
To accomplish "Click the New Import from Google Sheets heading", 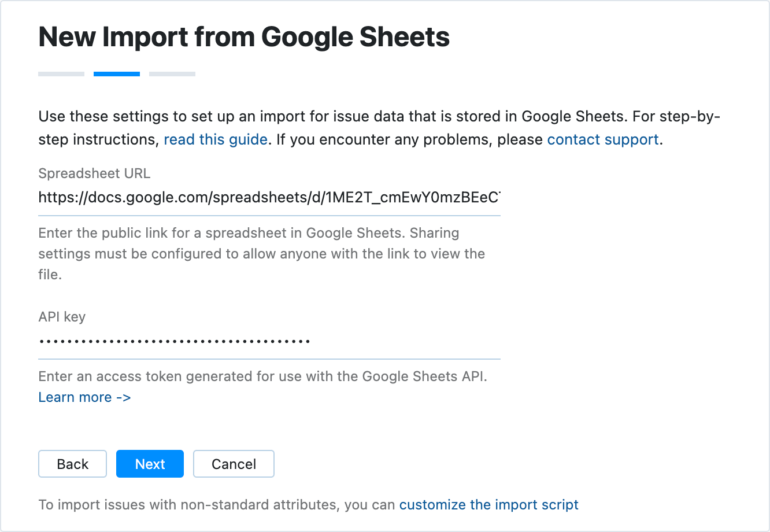I will click(243, 36).
